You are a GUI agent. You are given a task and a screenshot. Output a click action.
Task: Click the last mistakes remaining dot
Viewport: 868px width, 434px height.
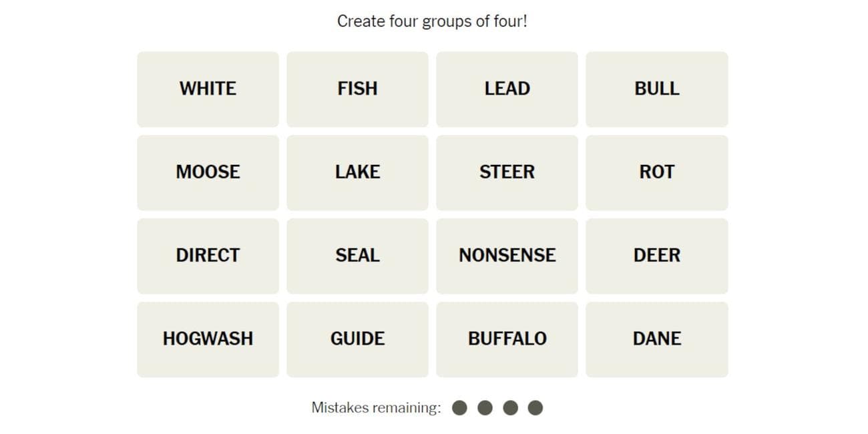(x=535, y=407)
